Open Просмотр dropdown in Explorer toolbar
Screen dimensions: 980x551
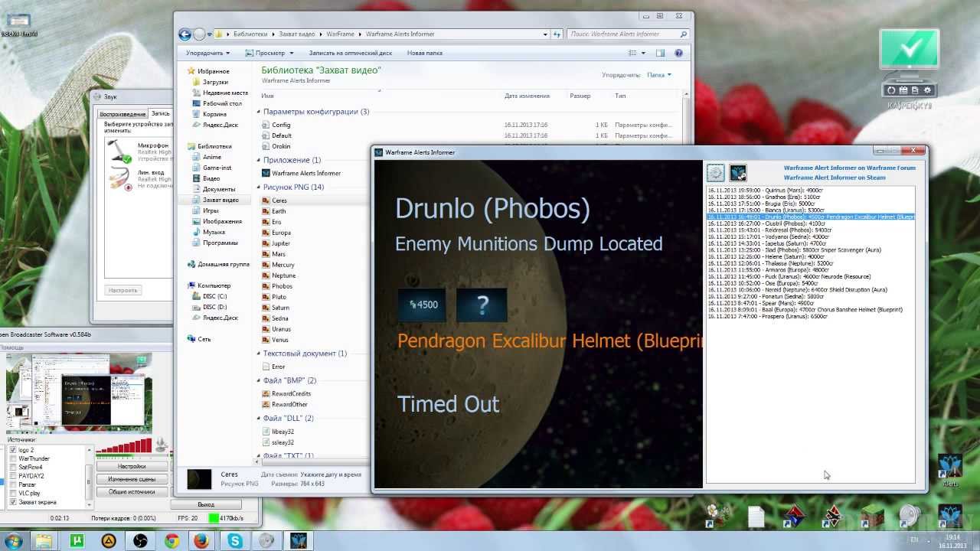pos(269,53)
